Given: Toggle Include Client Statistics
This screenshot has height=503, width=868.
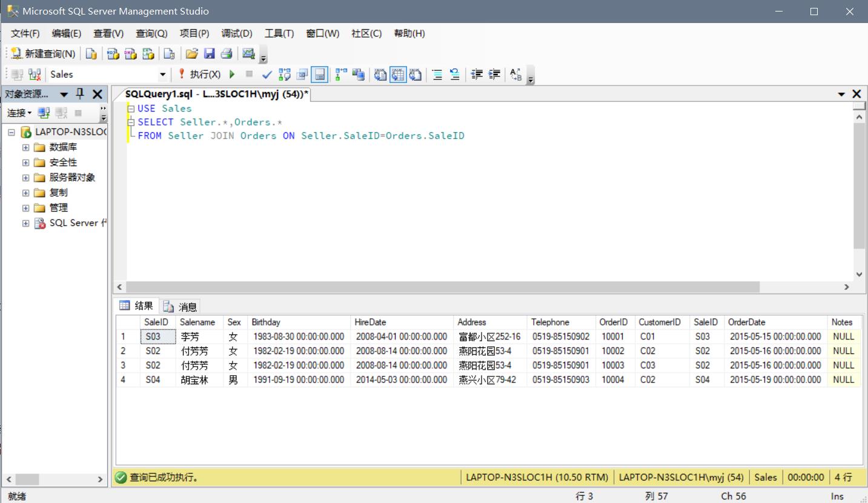Looking at the screenshot, I should click(359, 75).
